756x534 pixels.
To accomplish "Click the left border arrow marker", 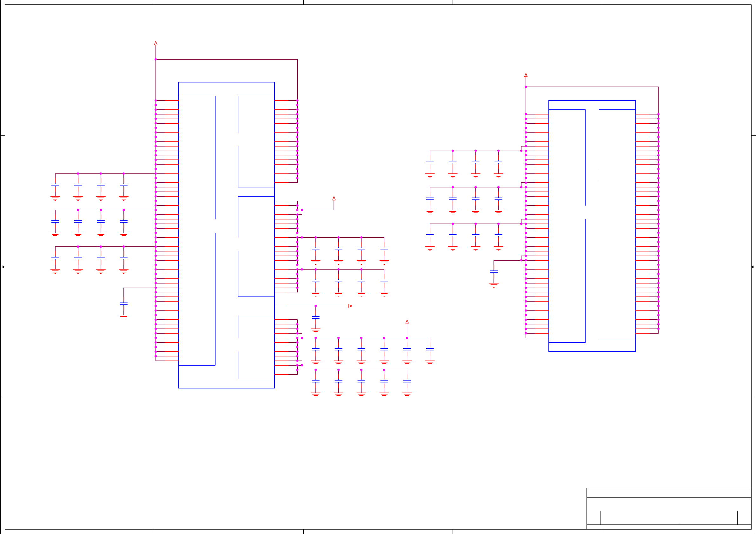I will tap(3, 267).
